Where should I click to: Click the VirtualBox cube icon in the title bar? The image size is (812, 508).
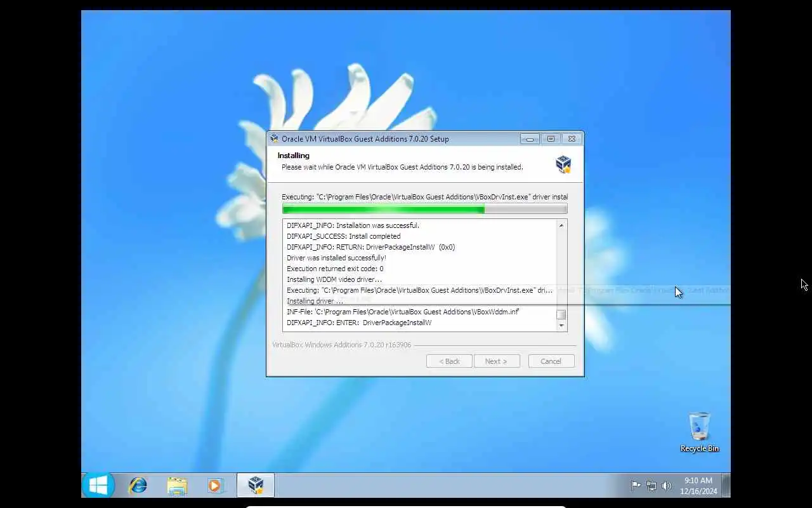pos(274,138)
